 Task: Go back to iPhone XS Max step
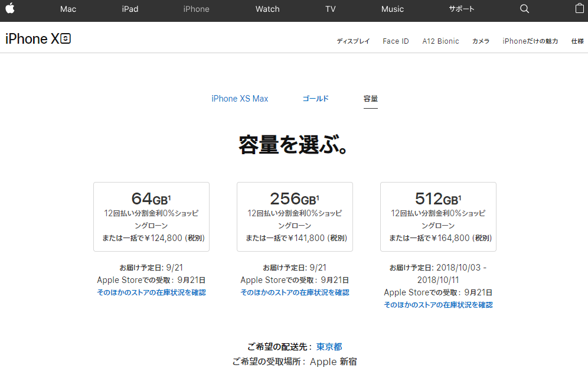click(240, 99)
